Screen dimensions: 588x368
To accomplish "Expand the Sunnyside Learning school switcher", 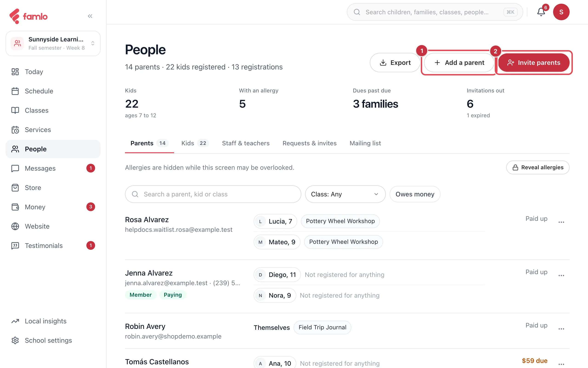I will click(x=53, y=43).
